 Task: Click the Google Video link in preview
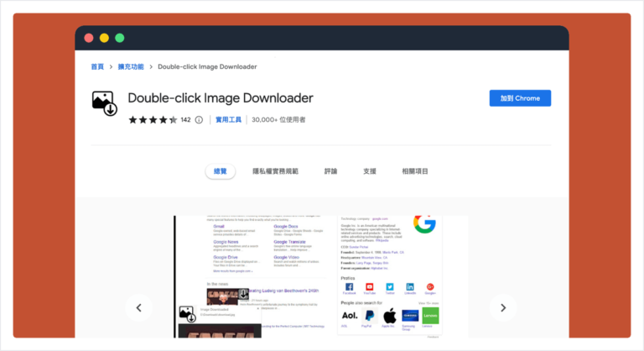pos(286,257)
